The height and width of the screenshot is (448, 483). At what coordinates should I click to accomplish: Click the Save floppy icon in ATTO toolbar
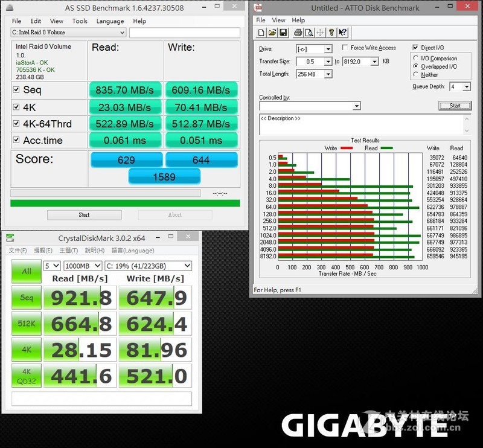pos(283,33)
